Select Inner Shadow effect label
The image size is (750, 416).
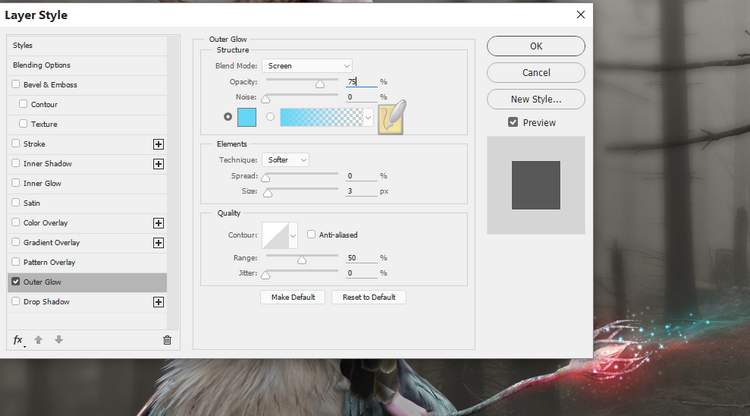click(x=47, y=164)
